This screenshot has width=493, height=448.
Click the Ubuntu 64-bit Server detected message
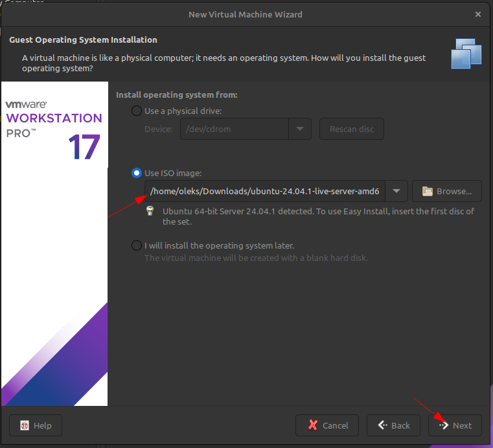click(318, 216)
